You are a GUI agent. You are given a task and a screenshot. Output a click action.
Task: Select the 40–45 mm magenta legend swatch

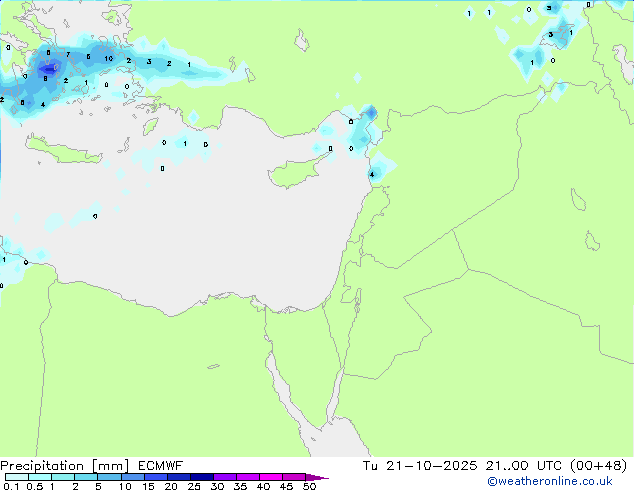271,477
